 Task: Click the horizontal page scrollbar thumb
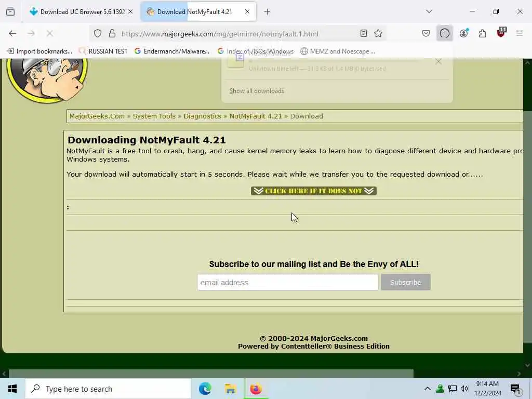point(211,374)
